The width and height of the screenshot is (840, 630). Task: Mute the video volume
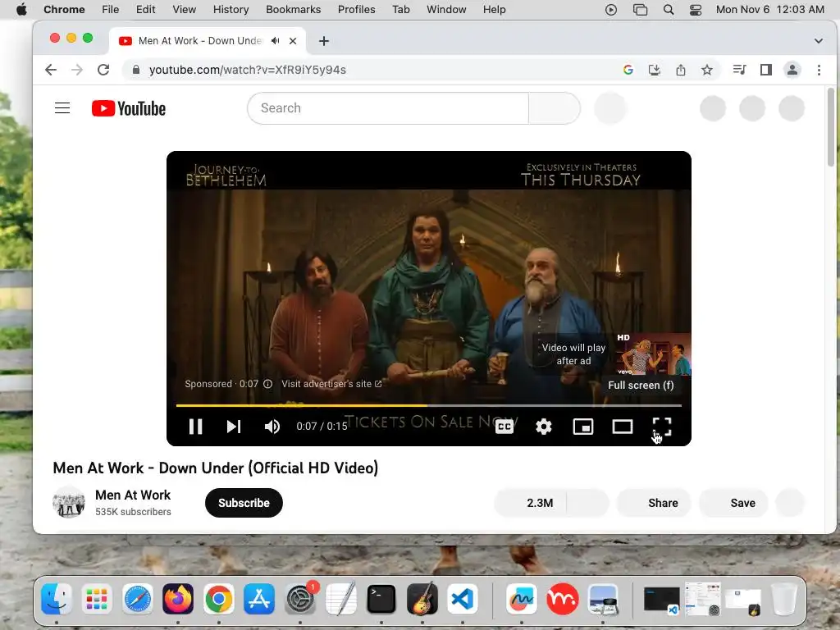[272, 427]
